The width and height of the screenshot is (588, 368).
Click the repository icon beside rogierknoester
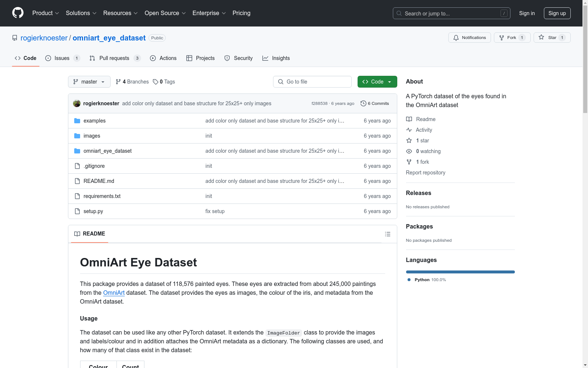(x=15, y=38)
